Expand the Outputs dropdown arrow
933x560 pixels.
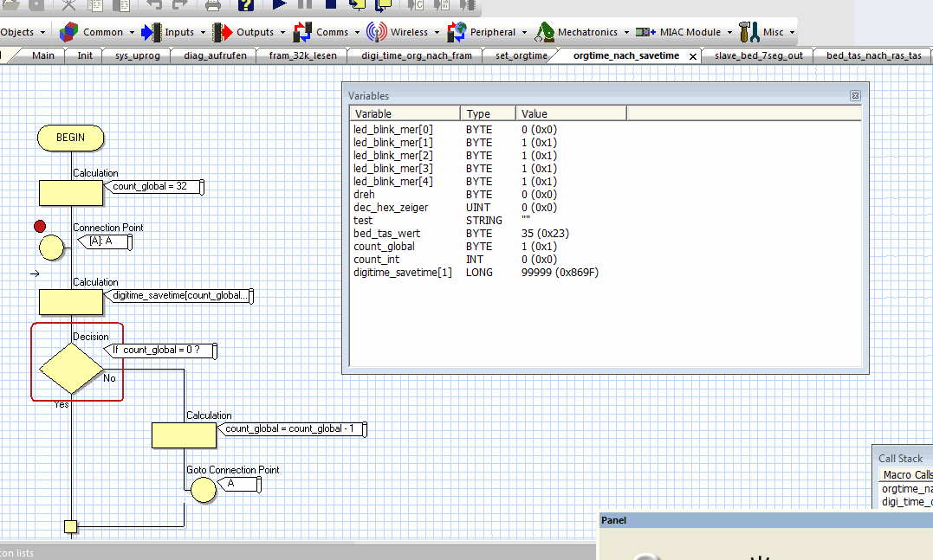pos(282,33)
